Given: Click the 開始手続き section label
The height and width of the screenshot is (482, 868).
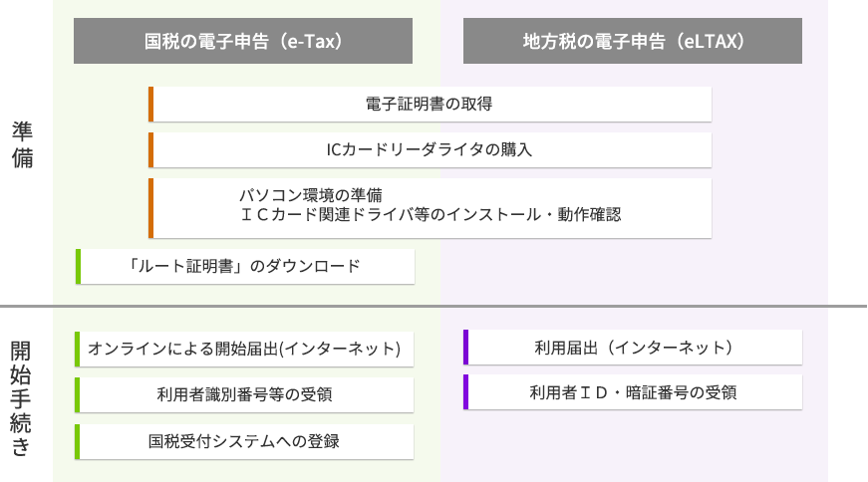Looking at the screenshot, I should click(x=21, y=398).
